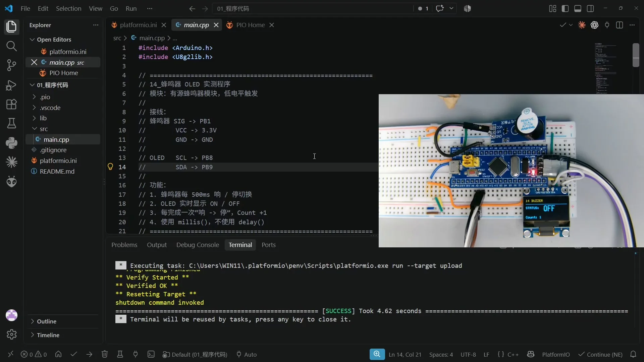
Task: Open the Python view in activity bar
Action: pyautogui.click(x=11, y=143)
